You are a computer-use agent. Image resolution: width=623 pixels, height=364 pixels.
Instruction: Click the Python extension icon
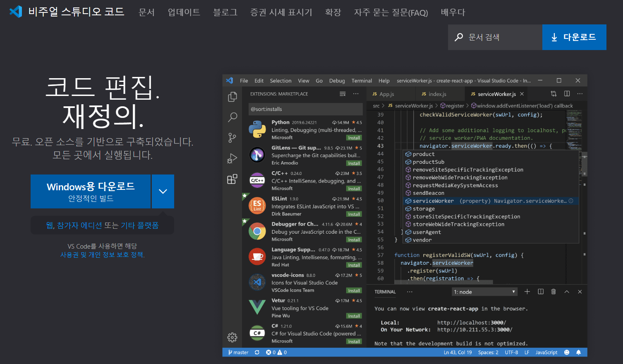257,129
